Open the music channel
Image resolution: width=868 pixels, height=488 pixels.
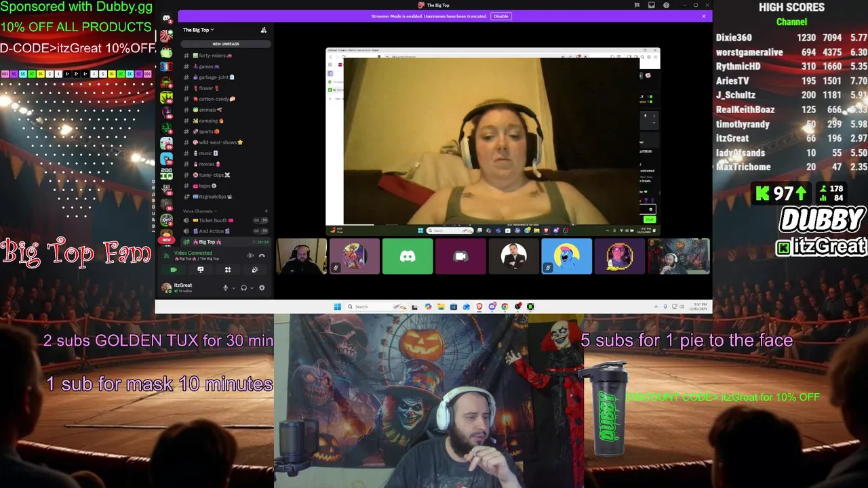coord(226,153)
